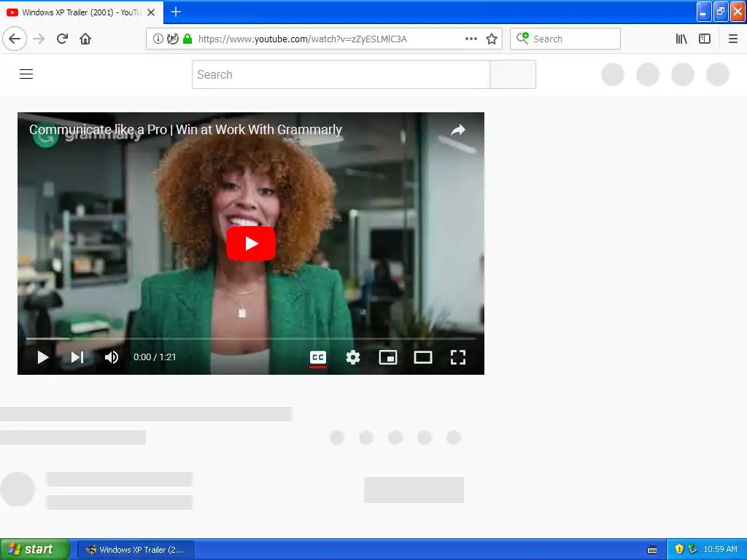The height and width of the screenshot is (560, 747).
Task: Share the video with the arrow icon
Action: [x=458, y=130]
